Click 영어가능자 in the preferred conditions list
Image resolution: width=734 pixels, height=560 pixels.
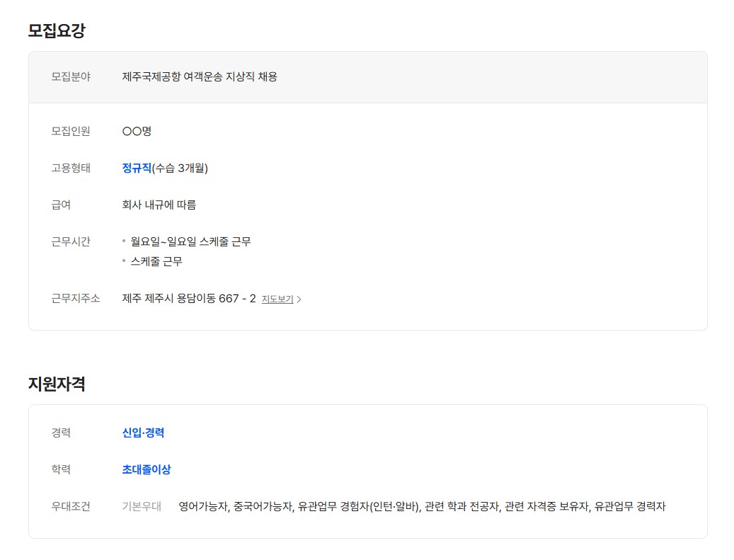[x=204, y=506]
